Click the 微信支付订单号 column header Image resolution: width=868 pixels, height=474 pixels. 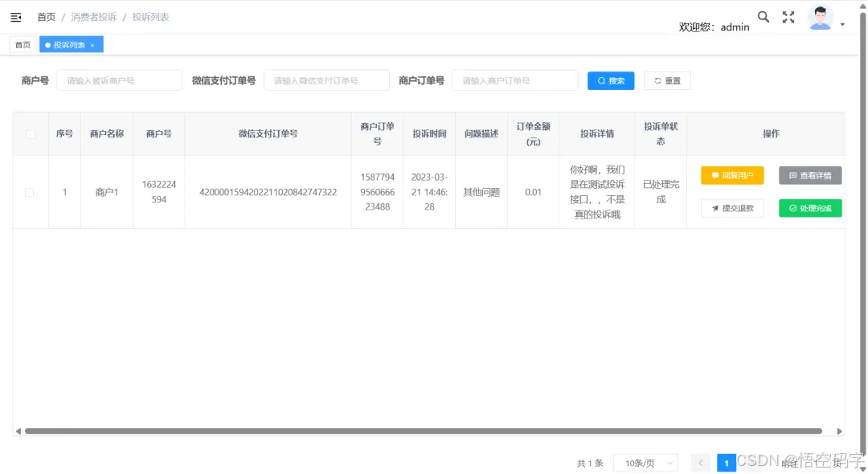coord(268,134)
